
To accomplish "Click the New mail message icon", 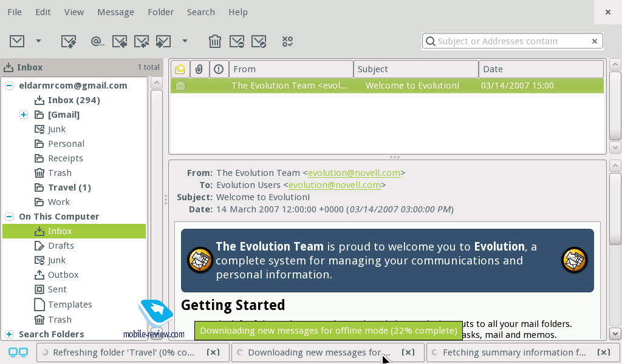I will click(17, 41).
